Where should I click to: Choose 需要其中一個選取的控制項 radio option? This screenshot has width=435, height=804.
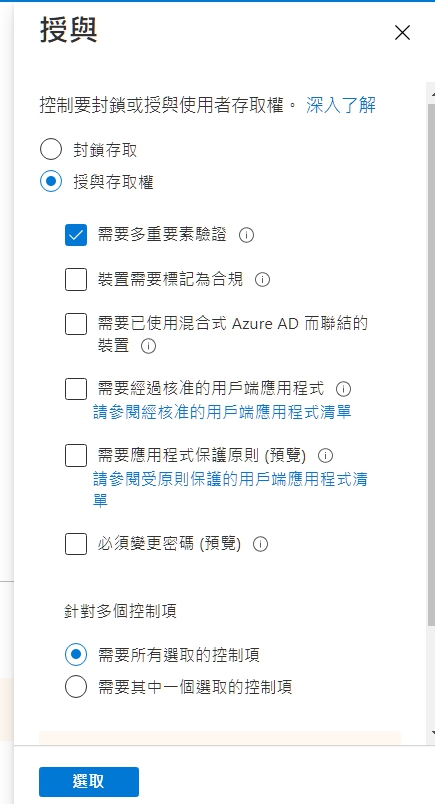click(x=76, y=687)
